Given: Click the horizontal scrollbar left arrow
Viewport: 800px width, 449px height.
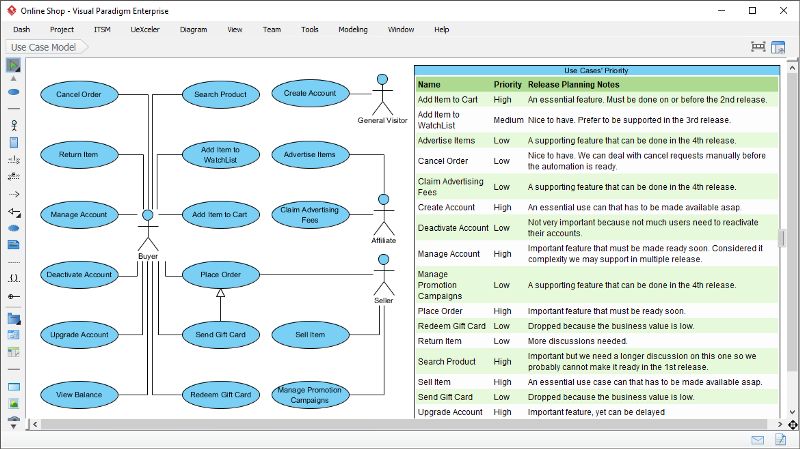Looking at the screenshot, I should [x=35, y=425].
